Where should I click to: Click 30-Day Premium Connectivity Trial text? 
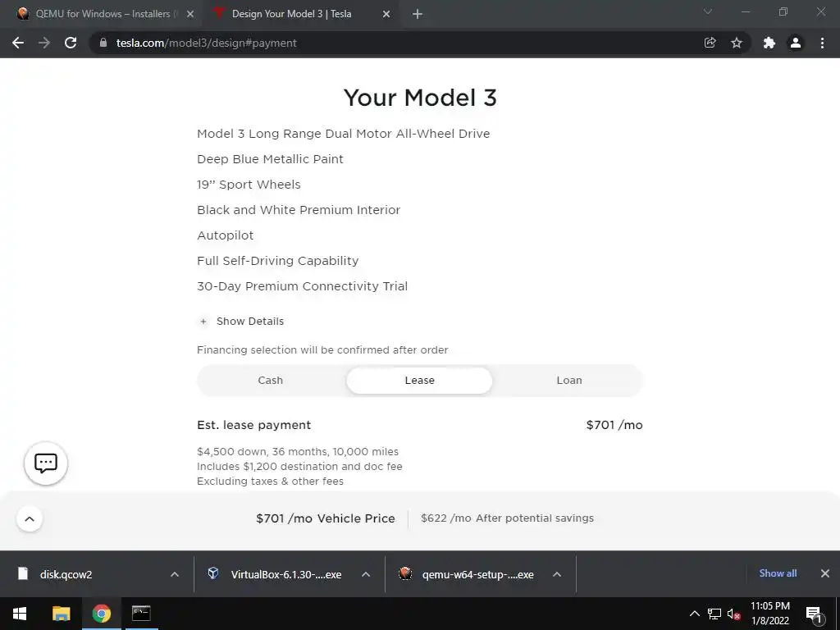click(x=302, y=286)
